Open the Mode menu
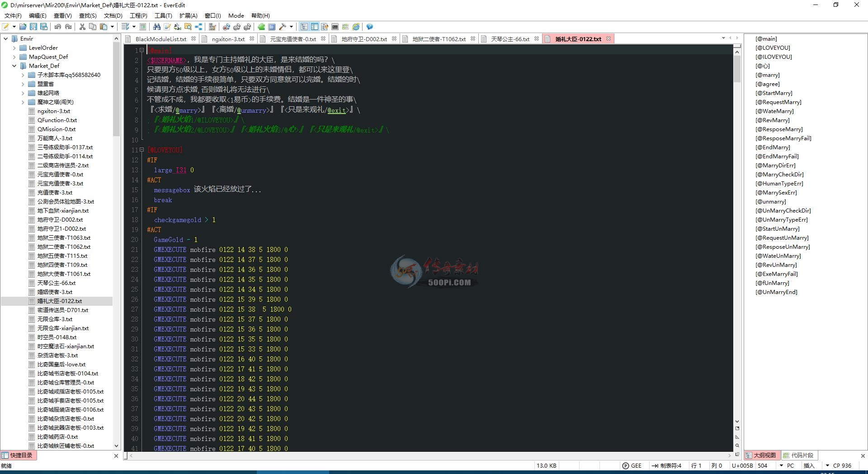Screen dimensions: 868x474 pos(236,15)
